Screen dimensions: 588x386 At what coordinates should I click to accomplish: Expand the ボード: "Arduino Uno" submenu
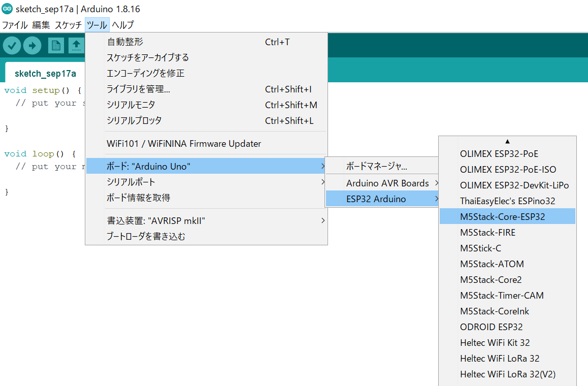tap(207, 166)
